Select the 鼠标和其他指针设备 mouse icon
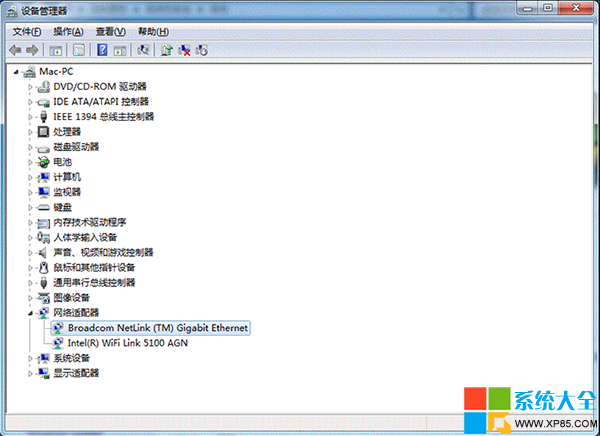 click(x=44, y=268)
